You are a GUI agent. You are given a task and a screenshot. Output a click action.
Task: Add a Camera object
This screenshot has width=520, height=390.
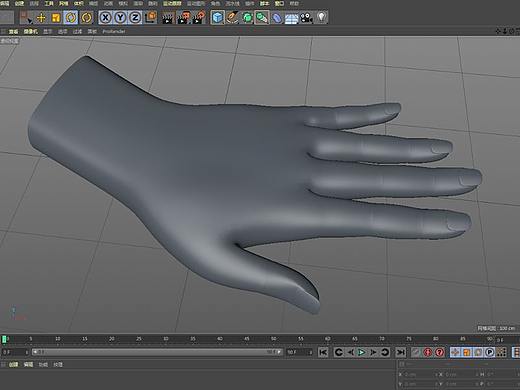(x=306, y=17)
